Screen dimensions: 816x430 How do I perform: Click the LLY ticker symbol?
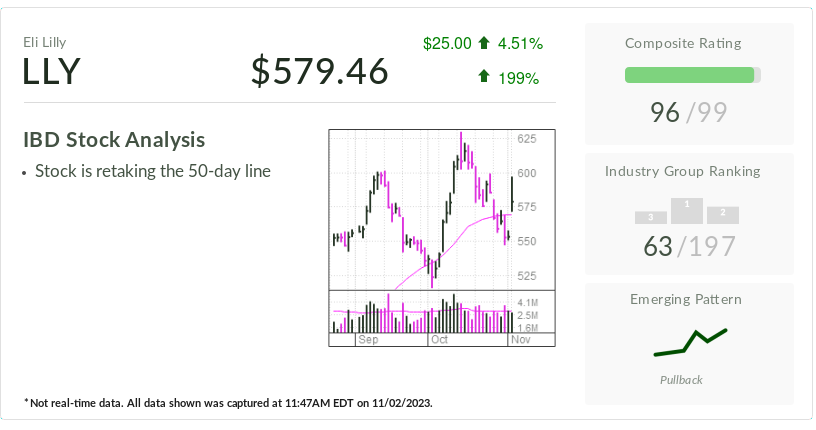[x=51, y=72]
